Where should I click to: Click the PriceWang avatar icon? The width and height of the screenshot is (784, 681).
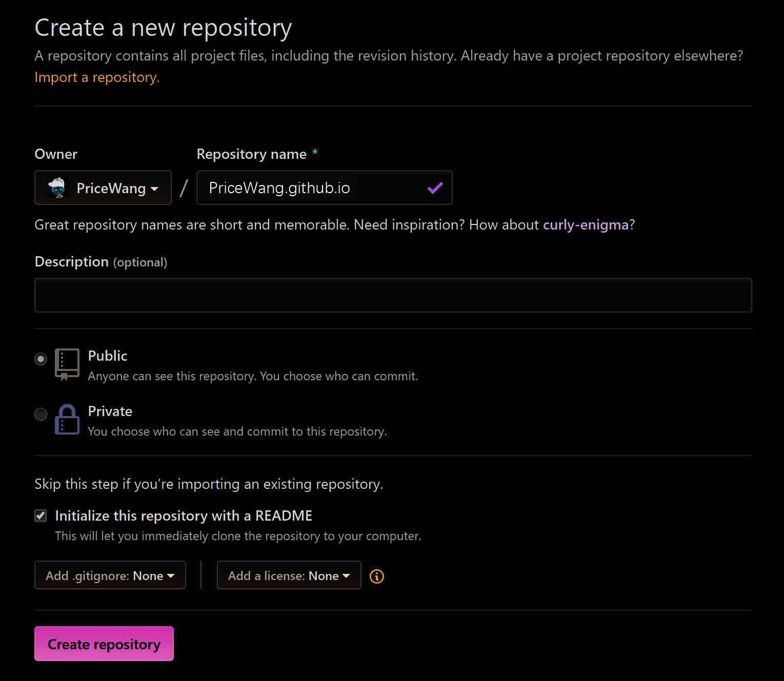point(57,188)
